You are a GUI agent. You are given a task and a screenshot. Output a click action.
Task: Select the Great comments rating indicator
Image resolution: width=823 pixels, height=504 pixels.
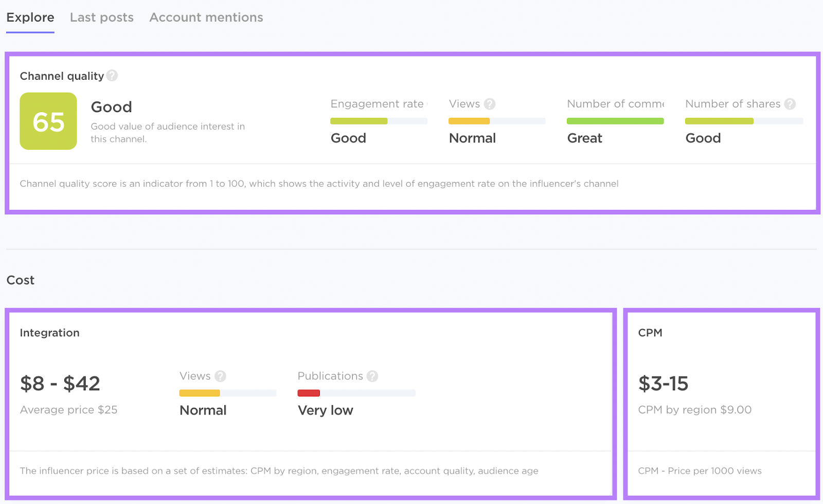pyautogui.click(x=584, y=138)
